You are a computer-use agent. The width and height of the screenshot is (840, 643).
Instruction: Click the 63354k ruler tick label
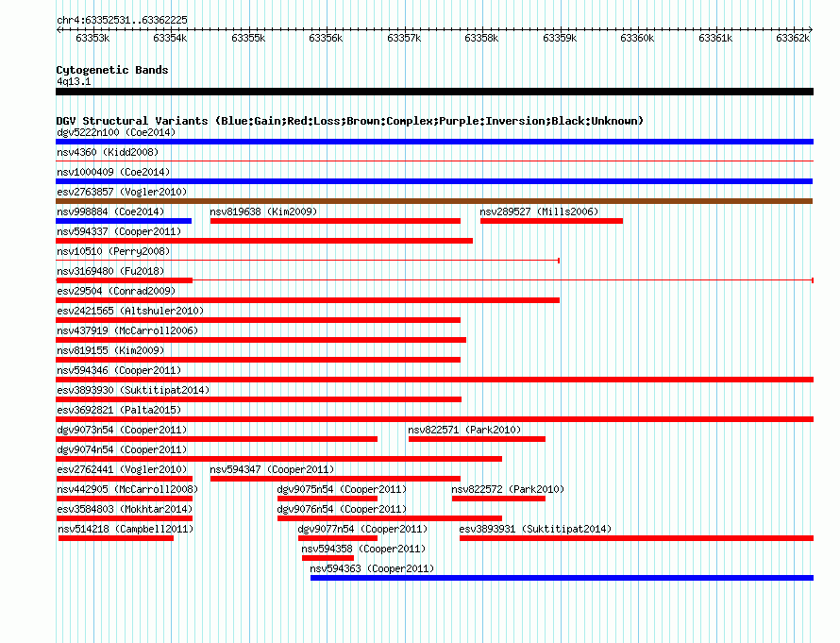[x=170, y=38]
